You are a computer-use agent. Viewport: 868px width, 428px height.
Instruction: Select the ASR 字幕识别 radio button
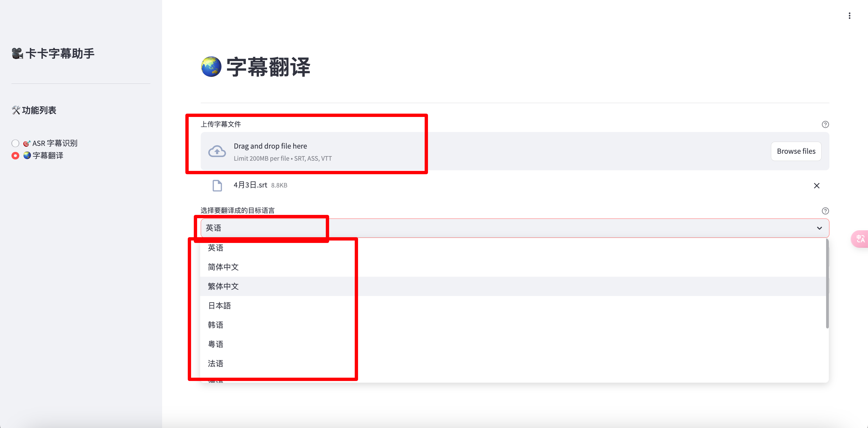(x=15, y=143)
